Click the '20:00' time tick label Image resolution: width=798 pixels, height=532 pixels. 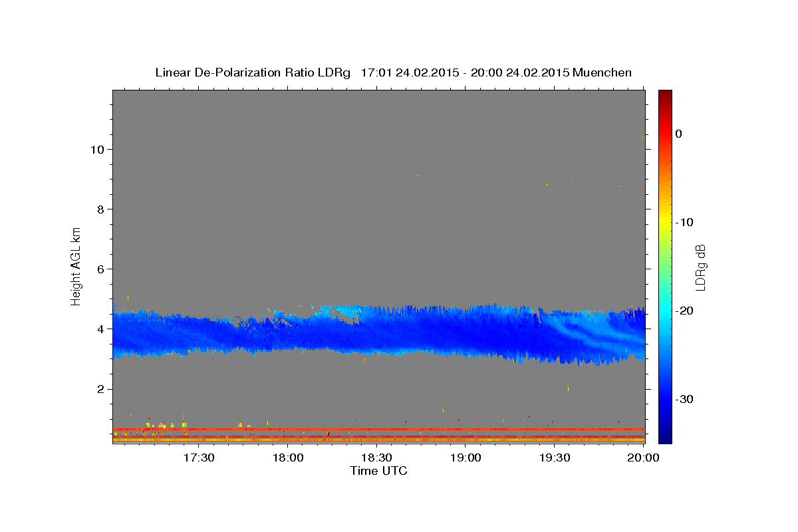(643, 458)
